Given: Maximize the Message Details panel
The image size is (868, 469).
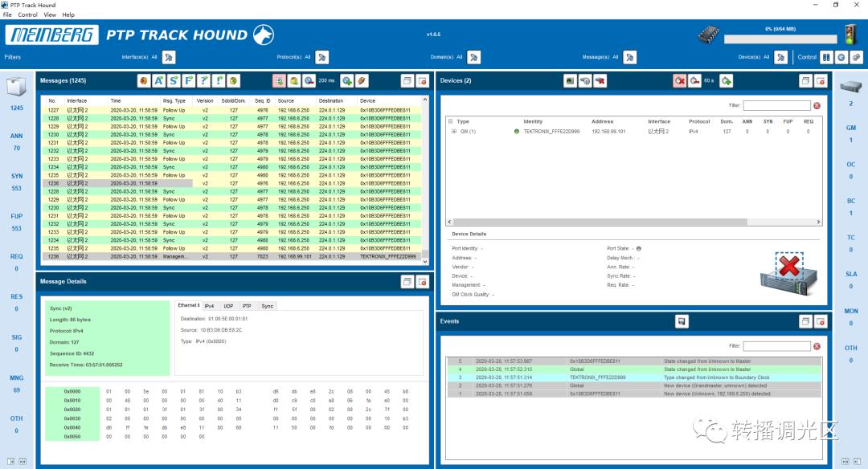Looking at the screenshot, I should coord(407,281).
